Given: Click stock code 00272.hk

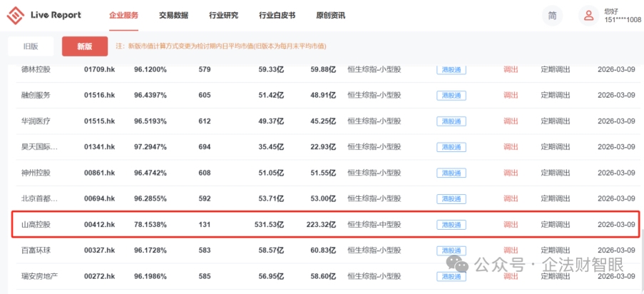Looking at the screenshot, I should pos(99,276).
